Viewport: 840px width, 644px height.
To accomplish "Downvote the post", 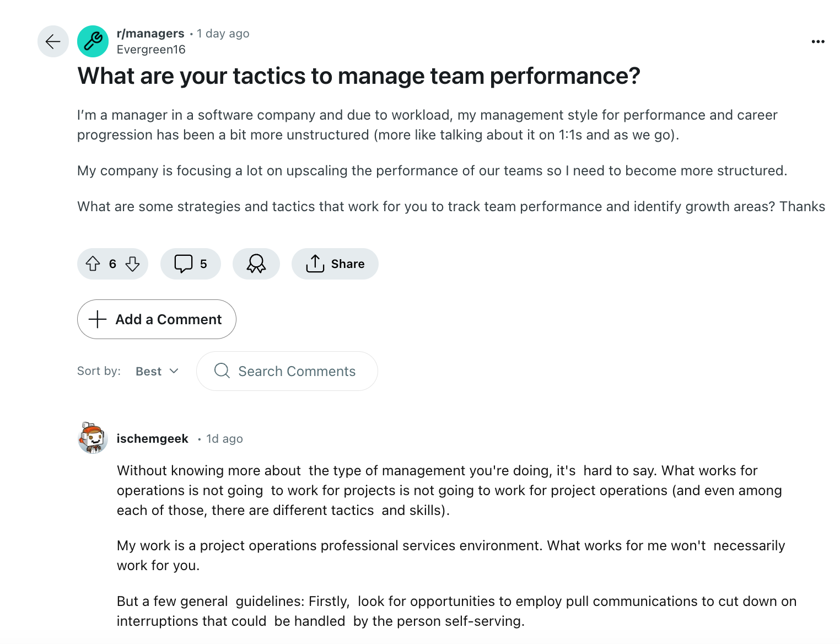I will click(132, 264).
